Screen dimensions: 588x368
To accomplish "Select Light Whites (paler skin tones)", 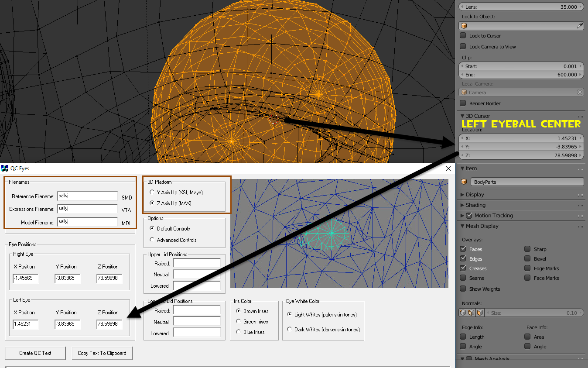I will coord(290,314).
